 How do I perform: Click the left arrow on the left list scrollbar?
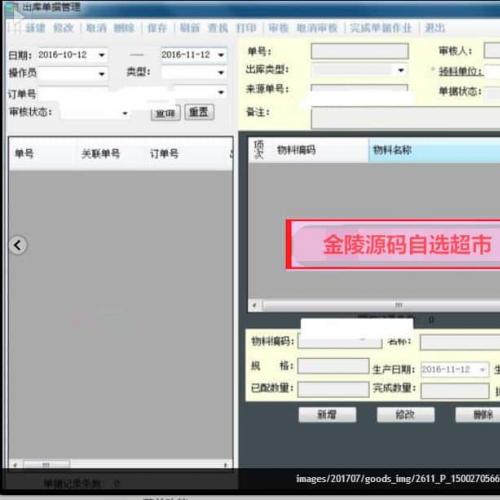(x=15, y=464)
